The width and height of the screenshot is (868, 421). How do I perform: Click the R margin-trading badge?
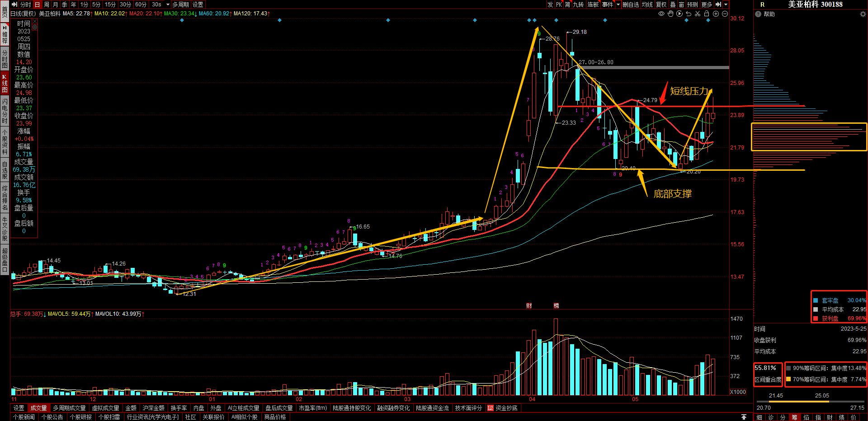762,5
